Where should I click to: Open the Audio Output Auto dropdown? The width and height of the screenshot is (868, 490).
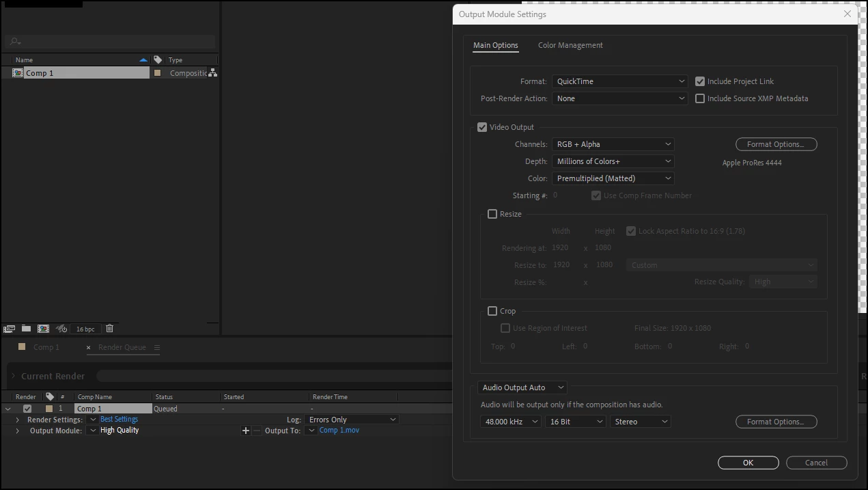[x=522, y=387]
